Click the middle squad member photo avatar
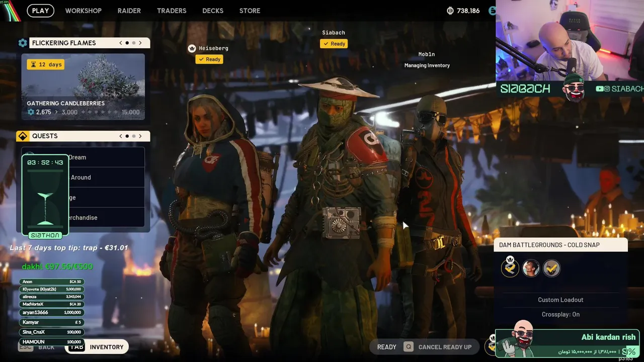The image size is (644, 362). (531, 268)
